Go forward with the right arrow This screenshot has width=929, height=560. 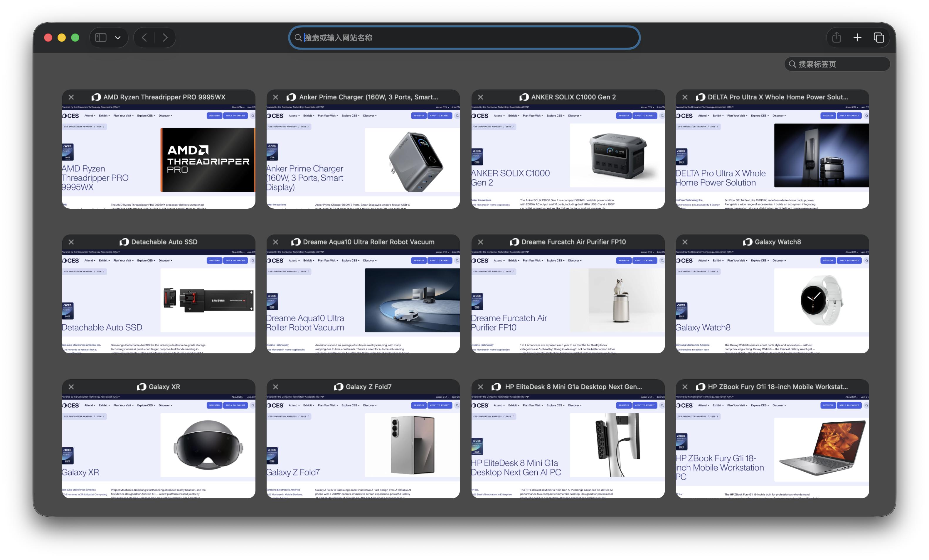165,38
